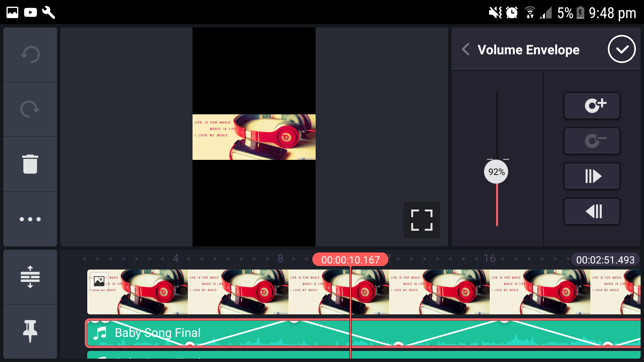Jump to the next keyframe
The width and height of the screenshot is (644, 362).
[x=592, y=176]
